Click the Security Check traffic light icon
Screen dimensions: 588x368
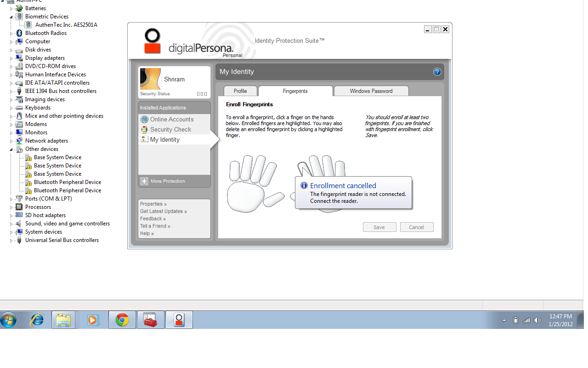pyautogui.click(x=144, y=129)
